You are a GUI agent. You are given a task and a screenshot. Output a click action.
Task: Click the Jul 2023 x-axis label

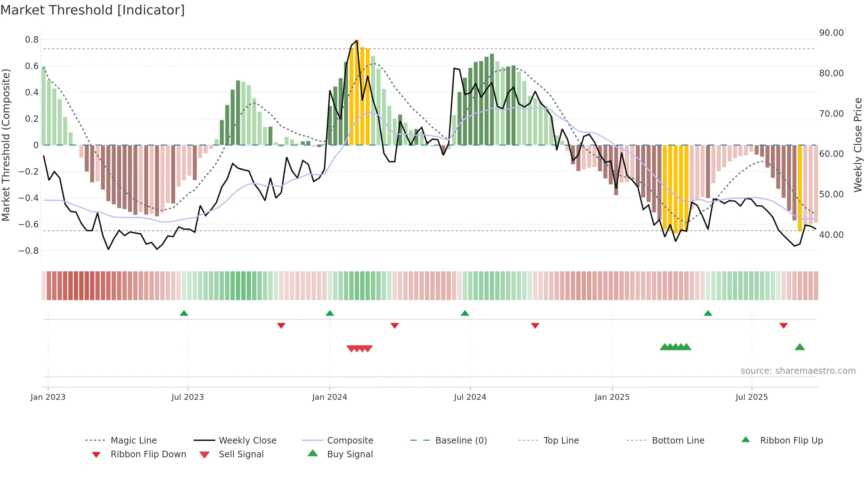pos(188,397)
